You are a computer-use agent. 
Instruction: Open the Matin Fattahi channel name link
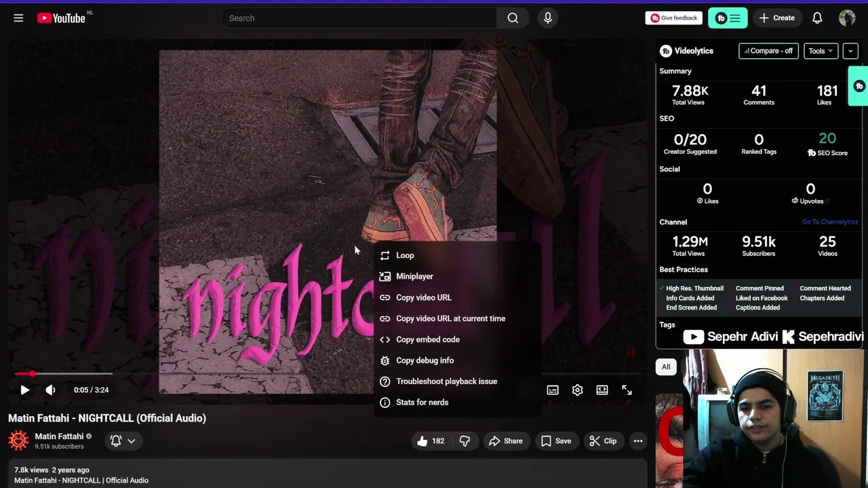click(59, 436)
